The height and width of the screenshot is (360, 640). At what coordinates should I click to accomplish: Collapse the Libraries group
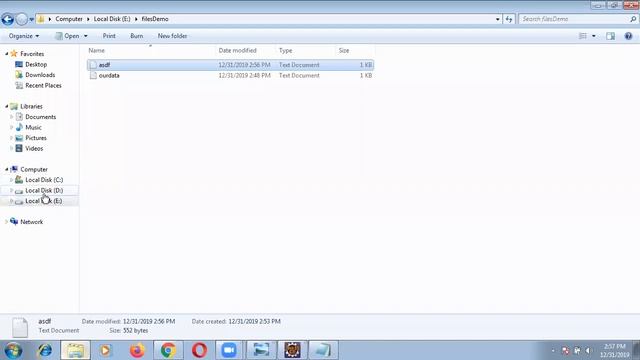coord(7,106)
